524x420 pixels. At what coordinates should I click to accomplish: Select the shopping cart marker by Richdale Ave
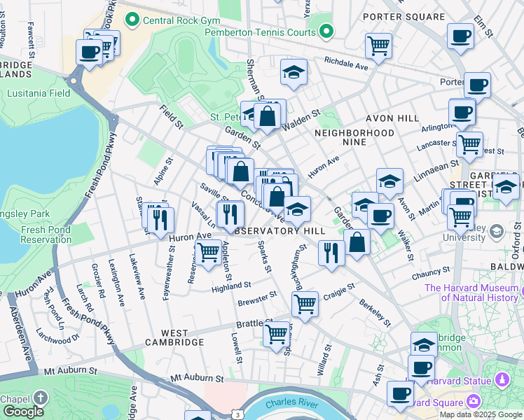(x=378, y=45)
